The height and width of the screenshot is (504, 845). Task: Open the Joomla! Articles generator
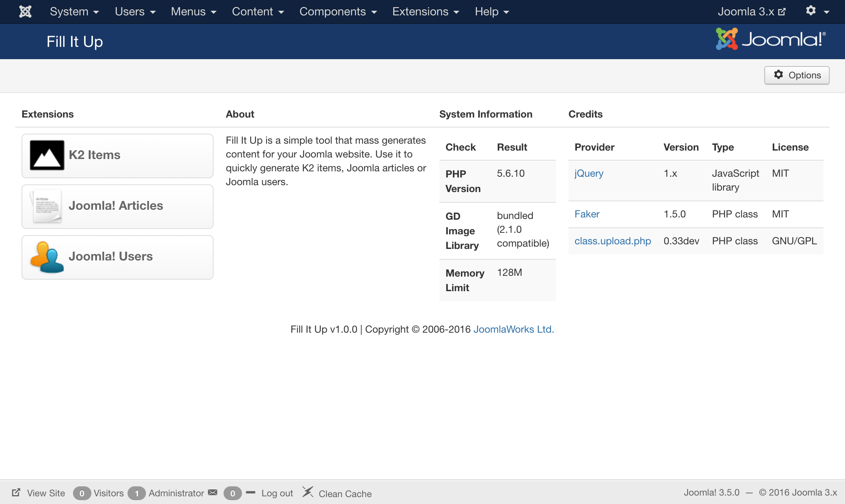coord(118,206)
